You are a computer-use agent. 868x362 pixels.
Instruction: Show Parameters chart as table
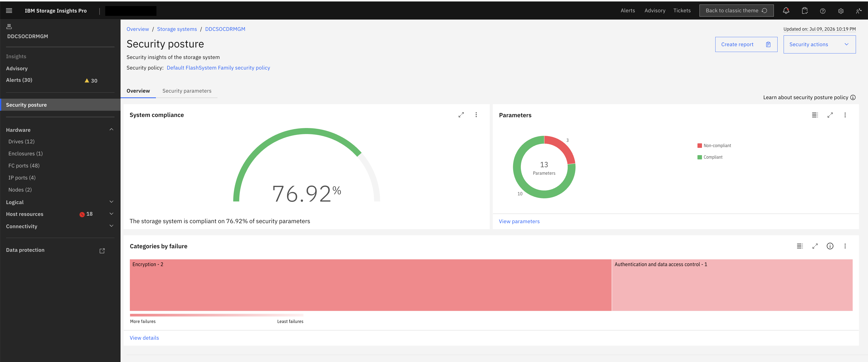(815, 115)
